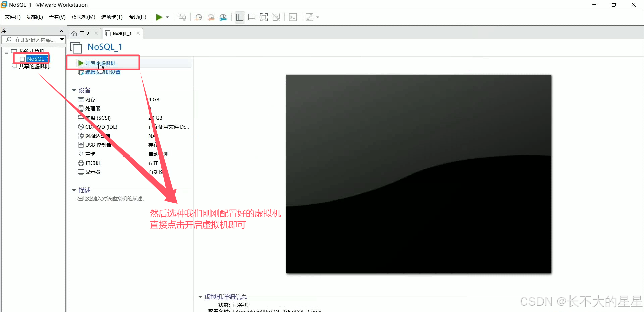Image resolution: width=644 pixels, height=312 pixels.
Task: Click the 正在使用文件 D:... value
Action: (x=169, y=127)
